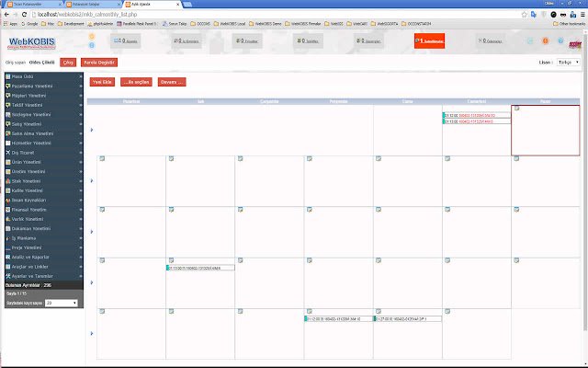588x368 pixels.
Task: Open the 13:00 event in first-week Cumartesi cell
Action: (x=477, y=121)
